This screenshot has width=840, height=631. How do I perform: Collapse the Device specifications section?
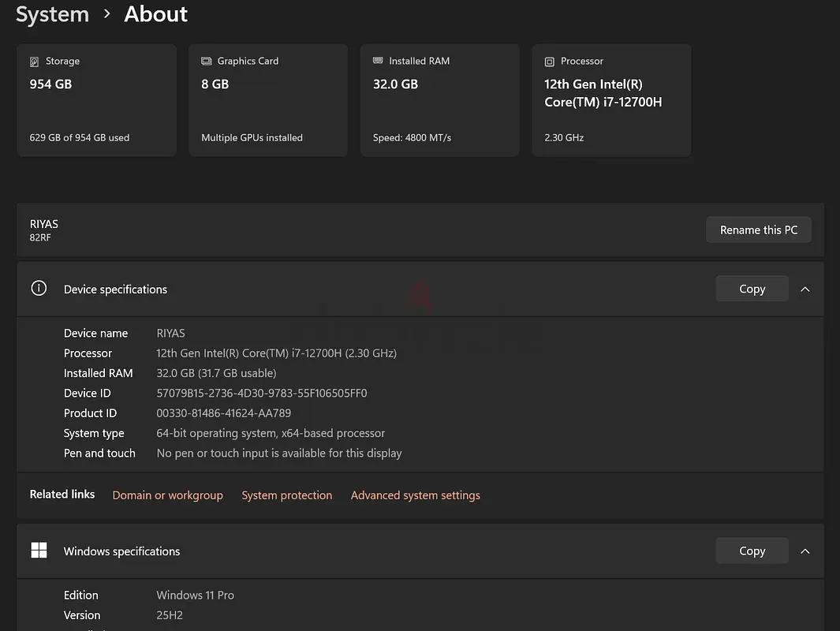click(x=805, y=289)
